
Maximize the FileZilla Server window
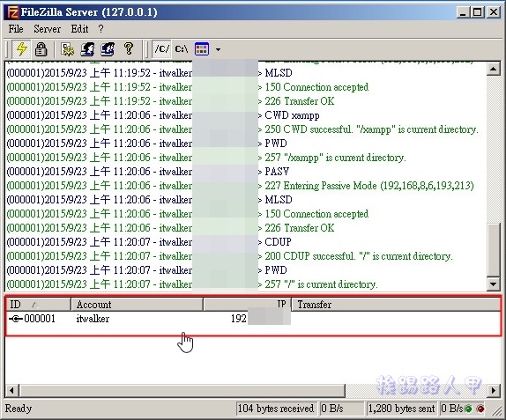478,12
